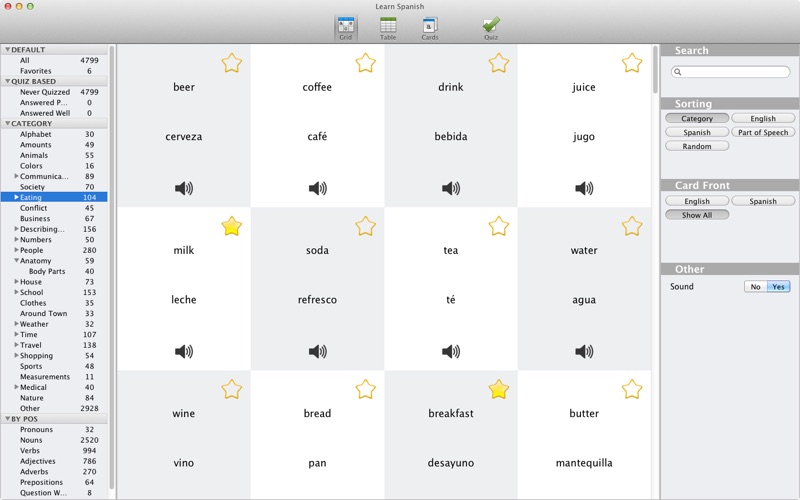
Task: Sort cards by Category
Action: 697,118
